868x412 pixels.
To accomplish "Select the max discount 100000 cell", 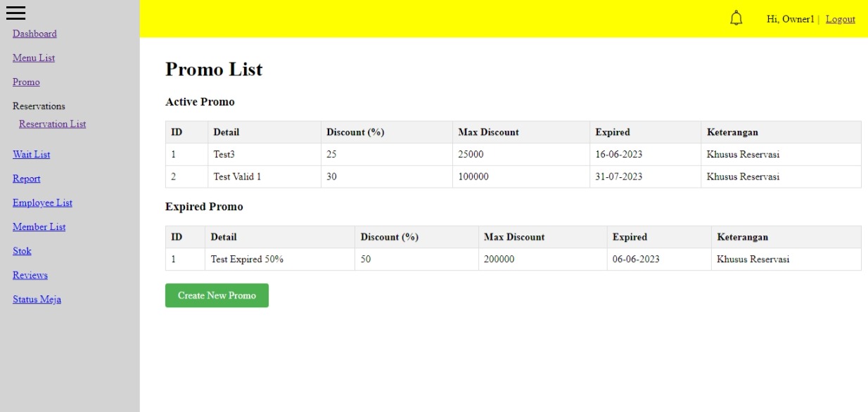I will 521,176.
